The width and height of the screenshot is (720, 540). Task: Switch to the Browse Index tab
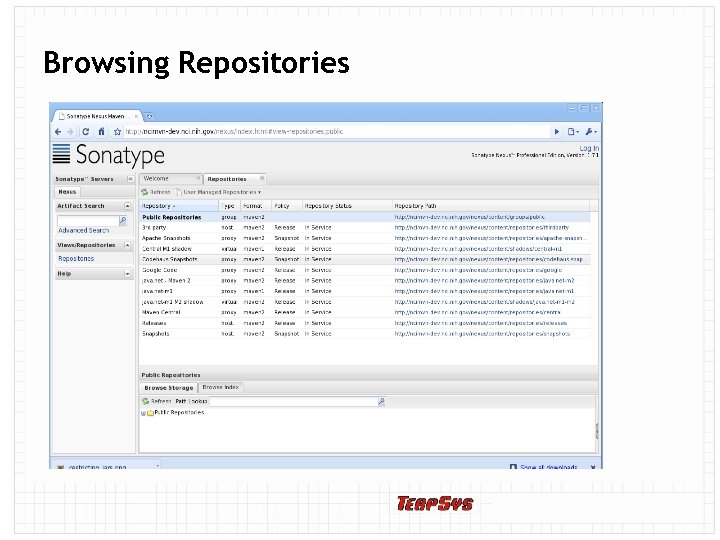(x=220, y=388)
